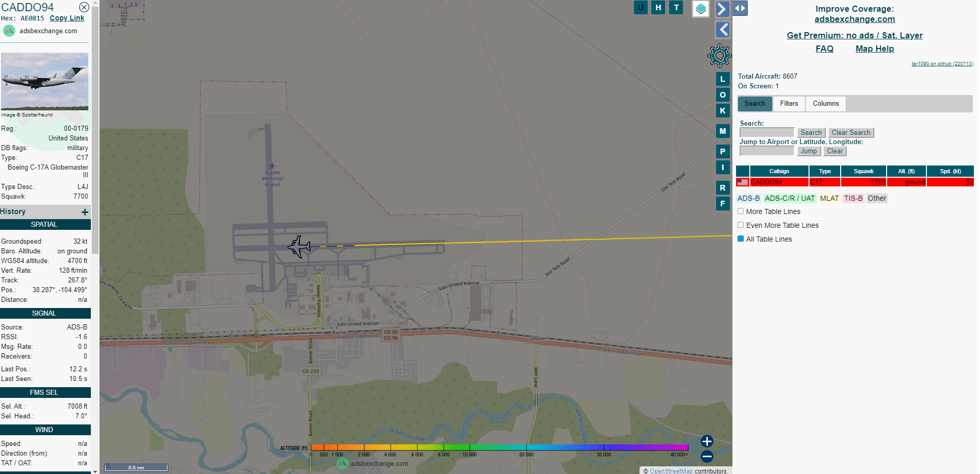This screenshot has width=980, height=474.
Task: Click the T map button
Action: click(x=676, y=7)
